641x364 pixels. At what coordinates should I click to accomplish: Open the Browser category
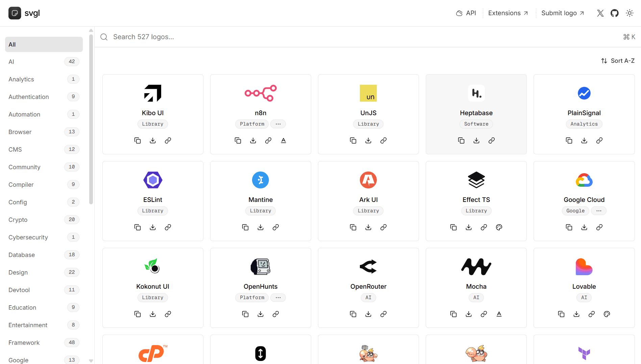click(44, 132)
